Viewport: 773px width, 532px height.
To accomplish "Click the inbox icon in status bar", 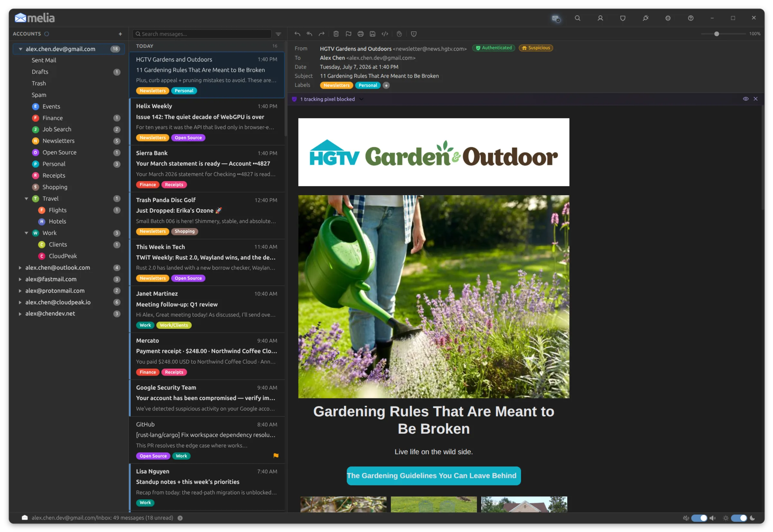I will [x=25, y=518].
